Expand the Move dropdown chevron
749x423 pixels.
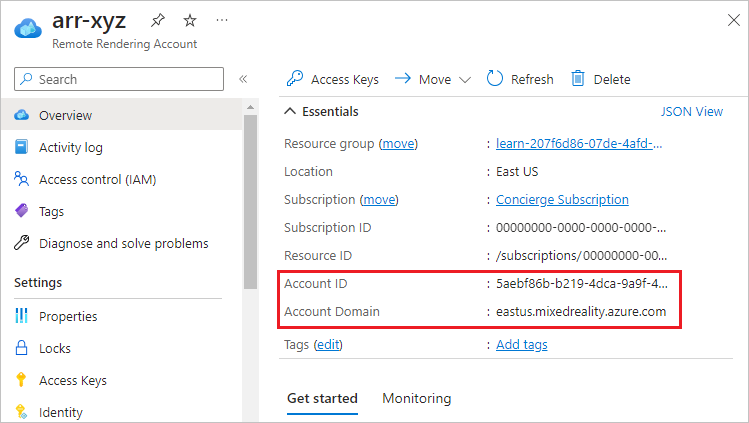[465, 80]
